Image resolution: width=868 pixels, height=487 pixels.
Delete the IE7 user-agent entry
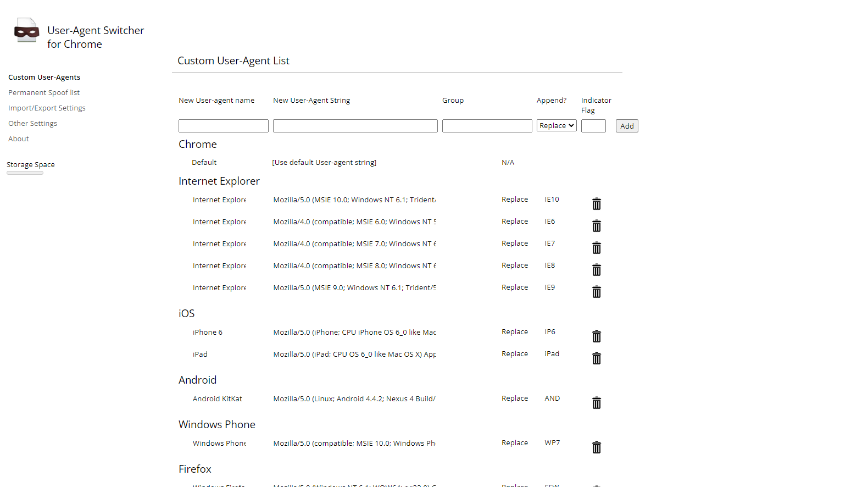[x=597, y=248]
